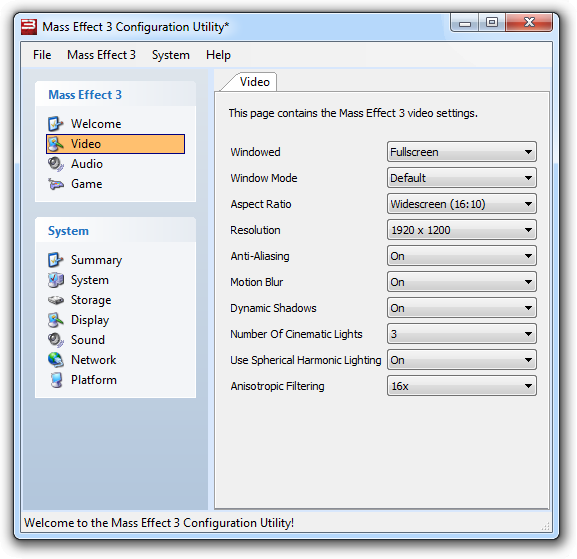The width and height of the screenshot is (577, 559).
Task: Click the video settings page description text
Action: pyautogui.click(x=353, y=113)
